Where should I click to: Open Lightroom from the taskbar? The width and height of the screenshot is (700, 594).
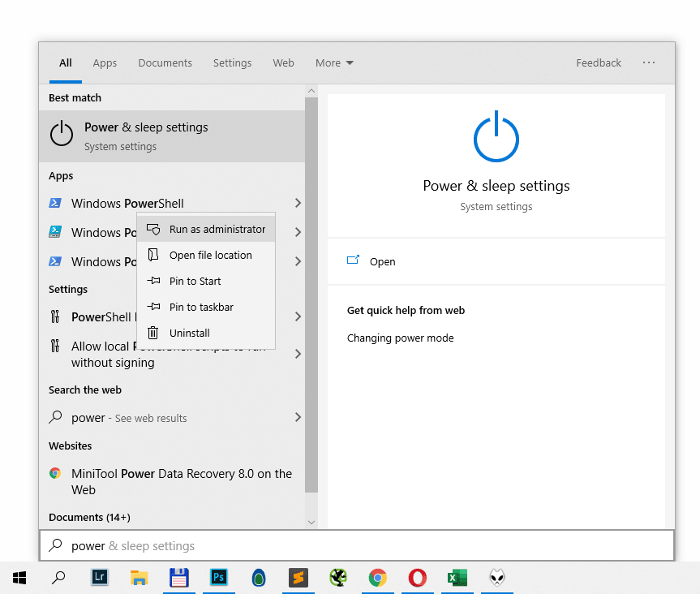tap(100, 578)
